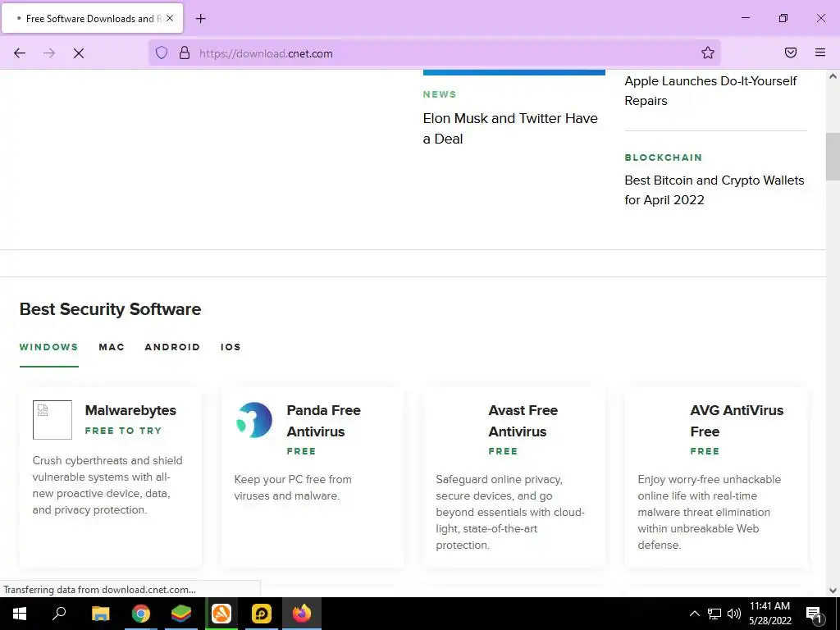Open the AVG AntiVirus Free link
The image size is (840, 630).
coord(737,421)
